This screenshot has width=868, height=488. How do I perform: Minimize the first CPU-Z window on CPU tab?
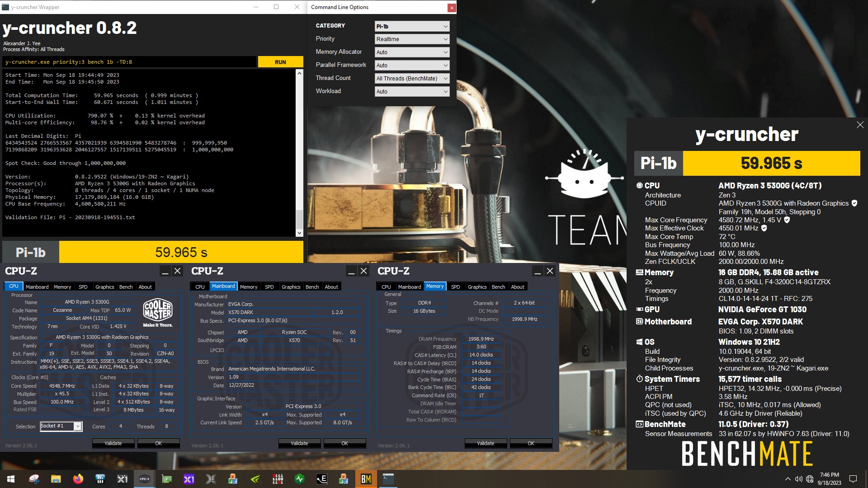click(x=165, y=271)
